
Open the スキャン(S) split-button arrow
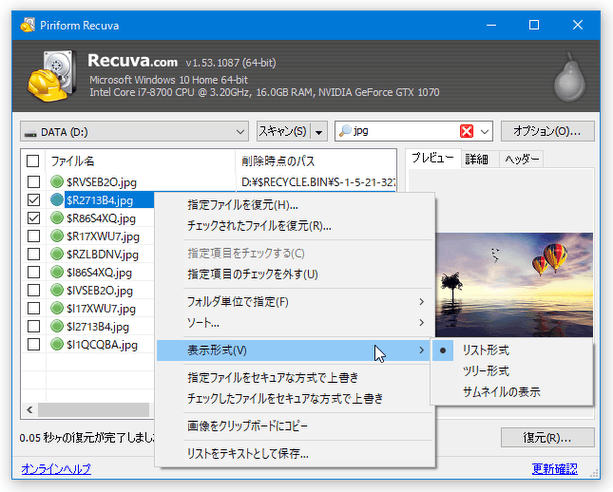(319, 132)
